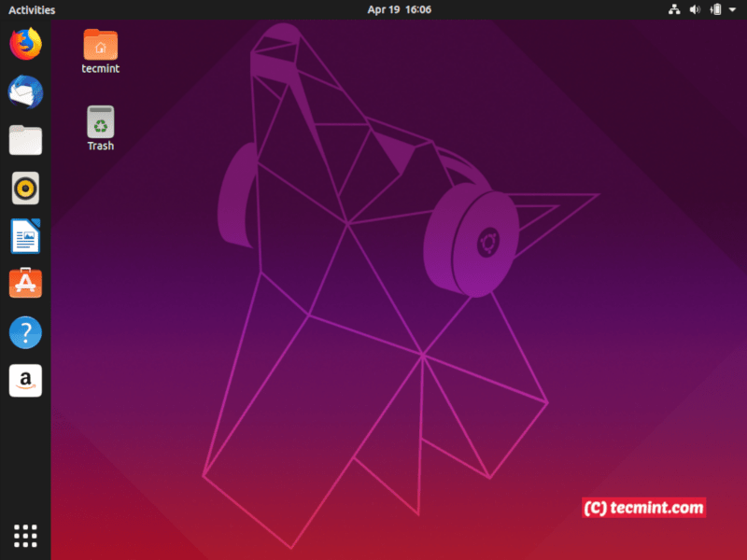This screenshot has width=747, height=560.
Task: Launch the Amazon dock icon
Action: (26, 381)
